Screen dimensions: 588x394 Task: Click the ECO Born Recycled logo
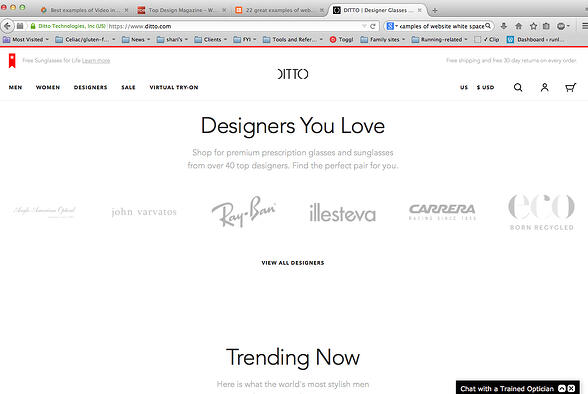542,212
